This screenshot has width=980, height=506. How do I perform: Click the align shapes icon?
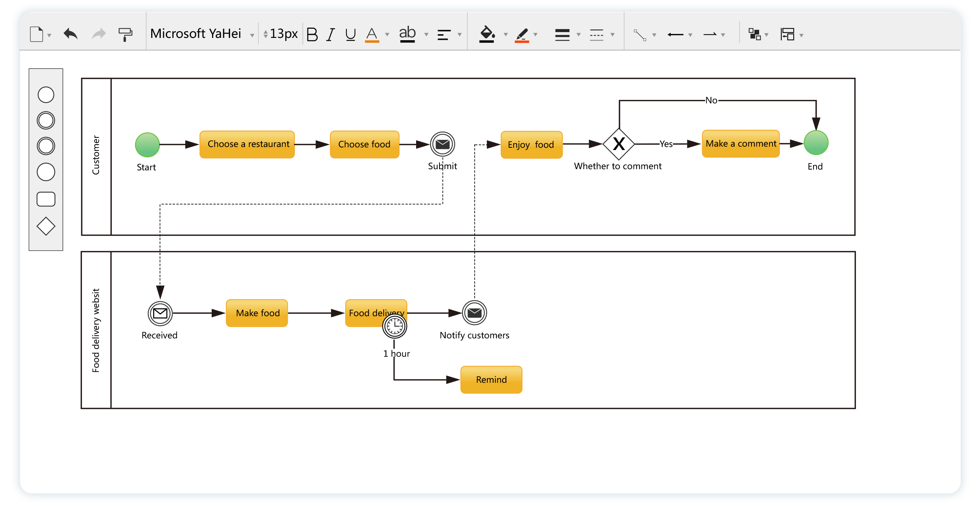click(x=787, y=34)
